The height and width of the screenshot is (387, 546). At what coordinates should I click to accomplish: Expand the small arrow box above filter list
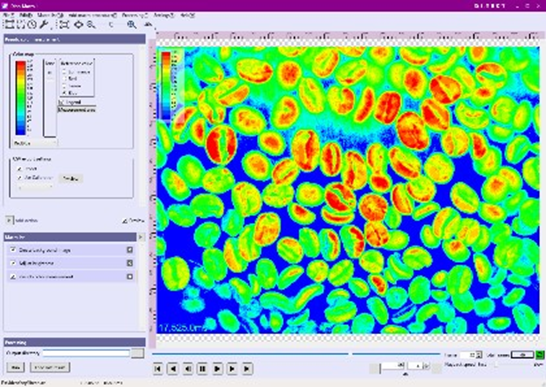(x=9, y=220)
